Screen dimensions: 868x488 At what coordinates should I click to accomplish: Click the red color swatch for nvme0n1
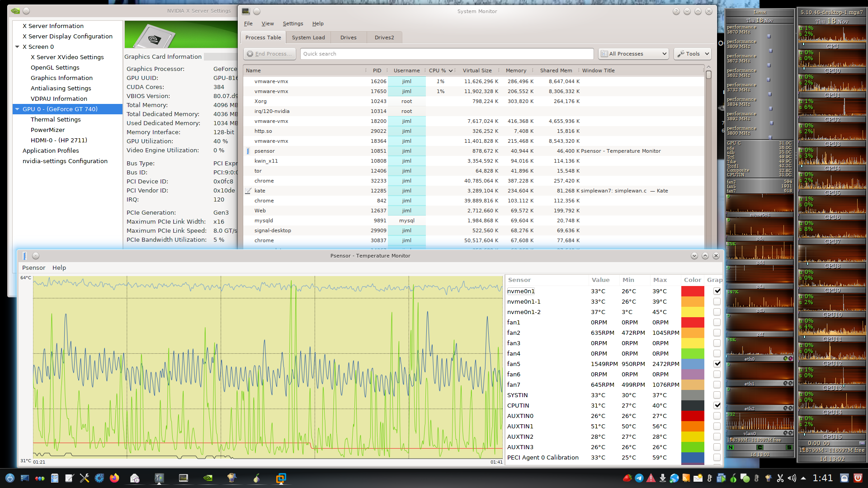click(x=693, y=291)
